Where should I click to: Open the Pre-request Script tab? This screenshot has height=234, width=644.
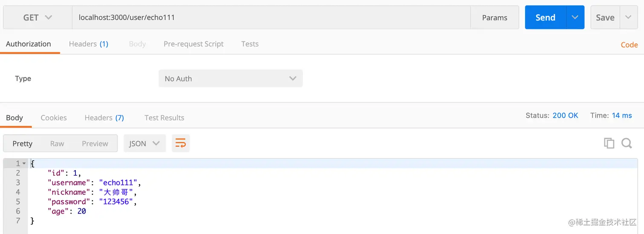[x=193, y=44]
